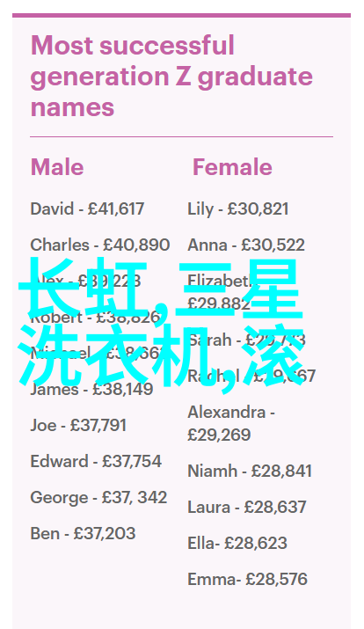Screen dimensions: 364x629
Task: Click the George - £37, 342 entry
Action: pyautogui.click(x=98, y=497)
